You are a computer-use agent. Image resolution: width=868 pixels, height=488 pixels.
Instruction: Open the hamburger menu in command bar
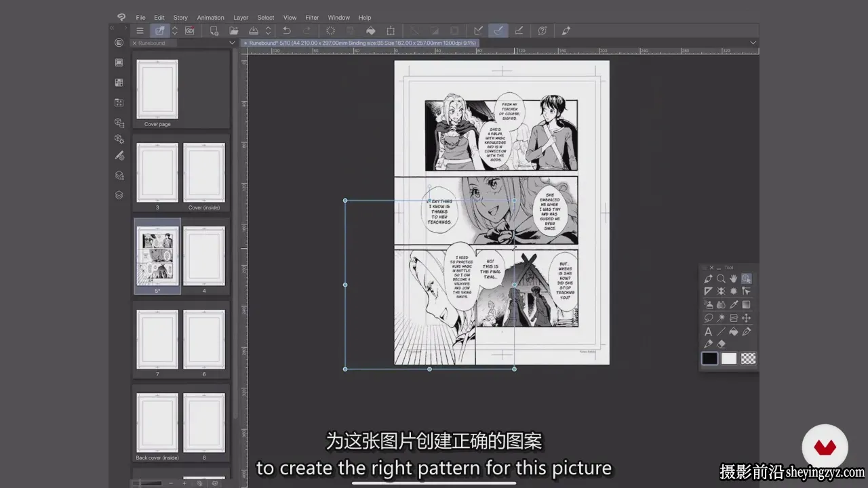coord(140,30)
